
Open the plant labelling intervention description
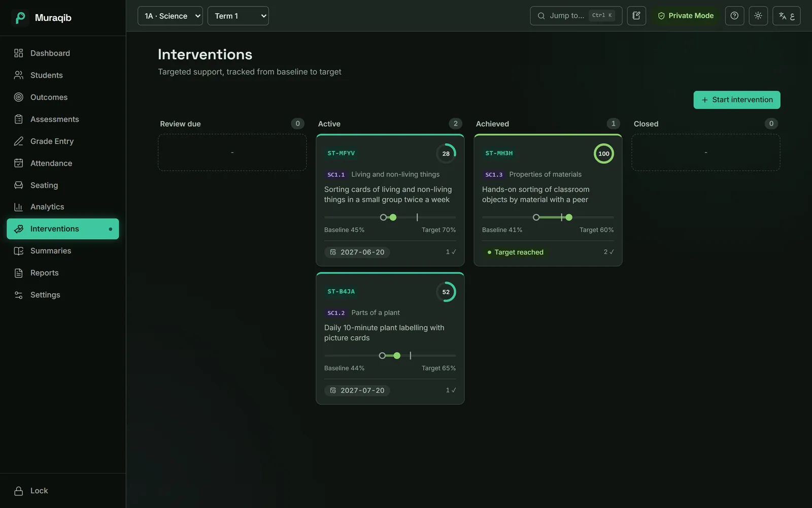[384, 333]
